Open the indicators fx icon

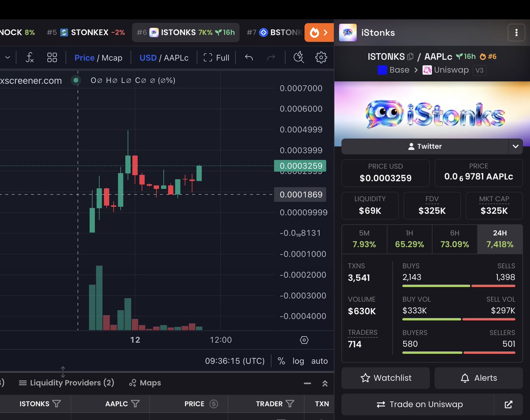coord(30,57)
